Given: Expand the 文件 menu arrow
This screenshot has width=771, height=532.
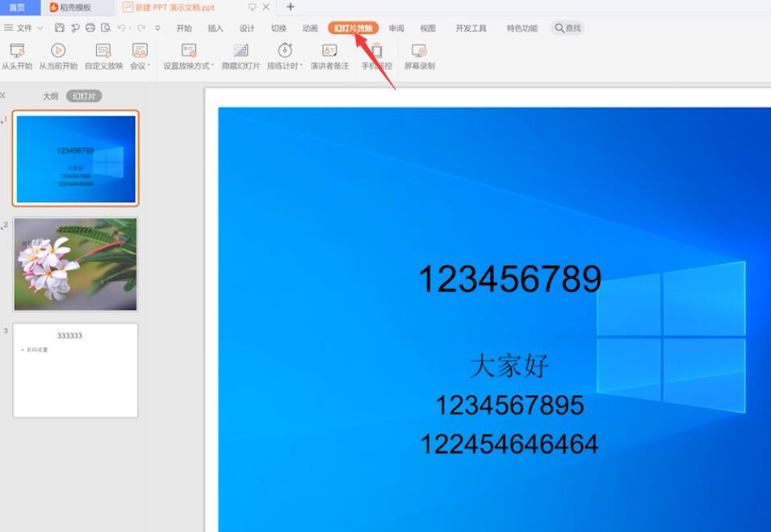Looking at the screenshot, I should (x=40, y=28).
